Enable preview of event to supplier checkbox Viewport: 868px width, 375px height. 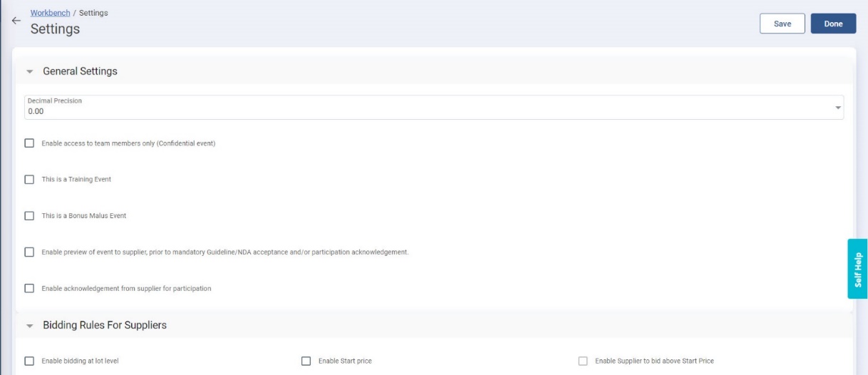pos(29,252)
